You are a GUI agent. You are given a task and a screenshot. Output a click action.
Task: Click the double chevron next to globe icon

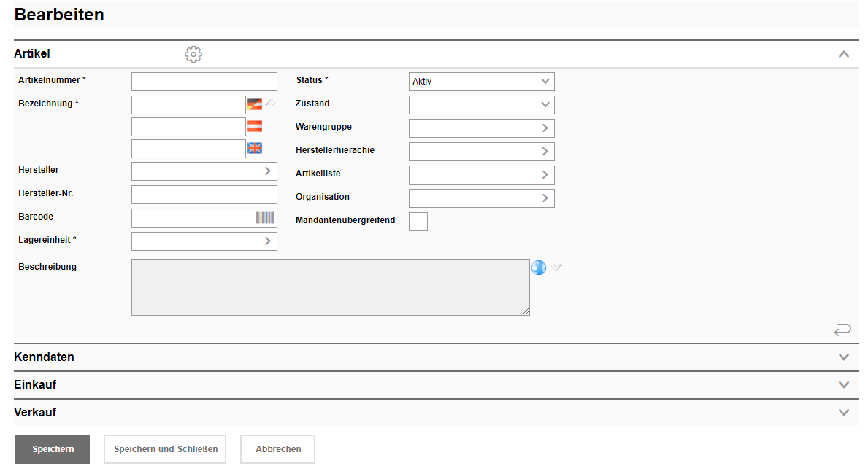[557, 268]
